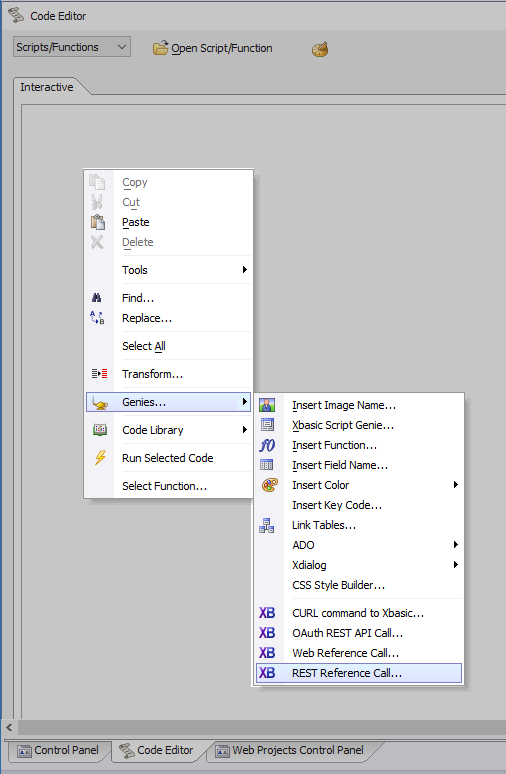Click the horizontal scrollbar left arrow
The height and width of the screenshot is (774, 506).
coord(9,727)
